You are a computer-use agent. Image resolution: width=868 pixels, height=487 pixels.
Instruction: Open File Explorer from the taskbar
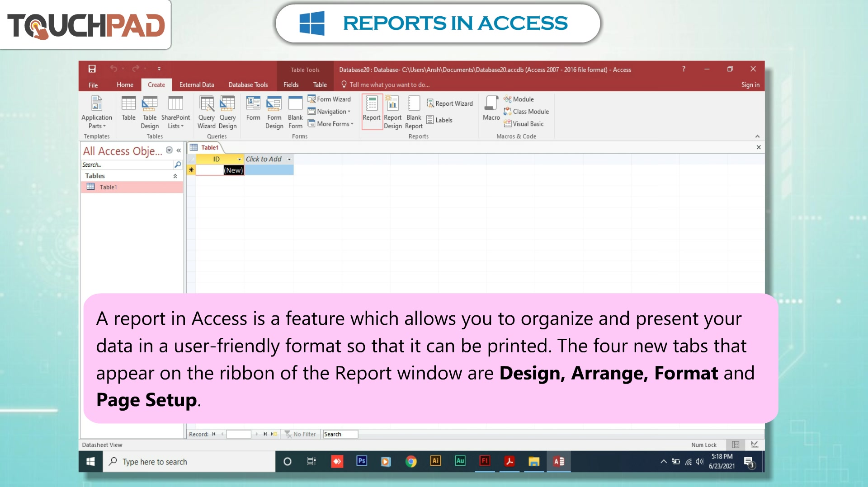[x=534, y=461]
